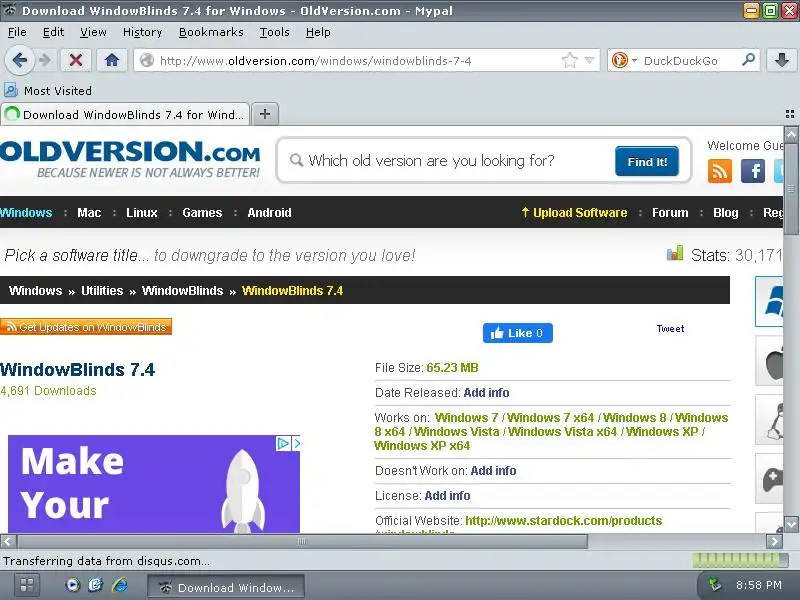Open the Blog link
This screenshot has width=800, height=600.
(x=726, y=213)
